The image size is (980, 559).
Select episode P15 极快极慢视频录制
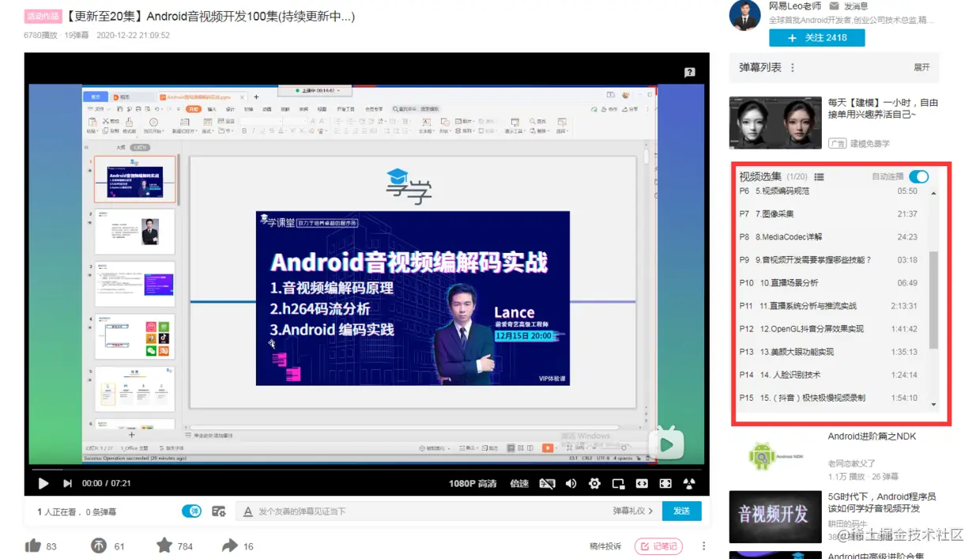click(x=828, y=398)
